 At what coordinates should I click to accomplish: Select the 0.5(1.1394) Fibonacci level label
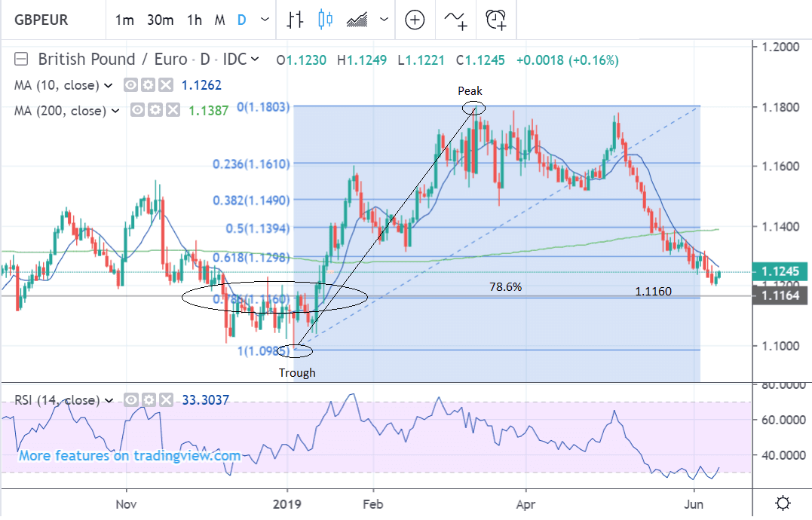pos(258,228)
